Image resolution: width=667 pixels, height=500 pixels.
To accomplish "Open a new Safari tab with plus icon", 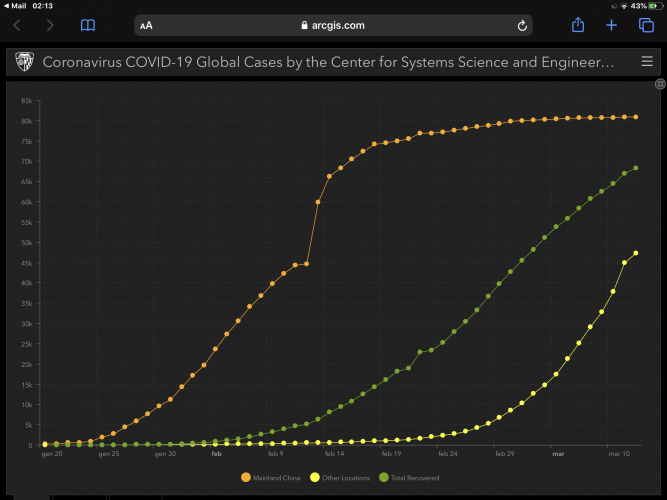I will (611, 25).
